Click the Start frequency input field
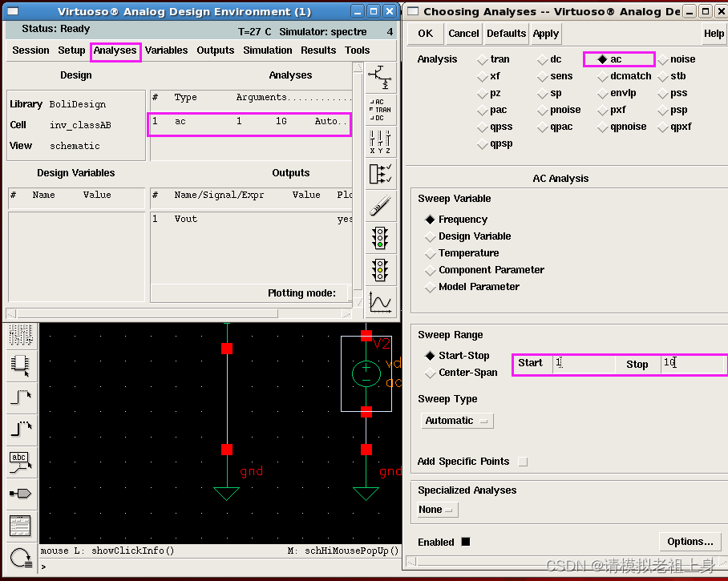Screen dimensions: 728x581 (x=583, y=364)
